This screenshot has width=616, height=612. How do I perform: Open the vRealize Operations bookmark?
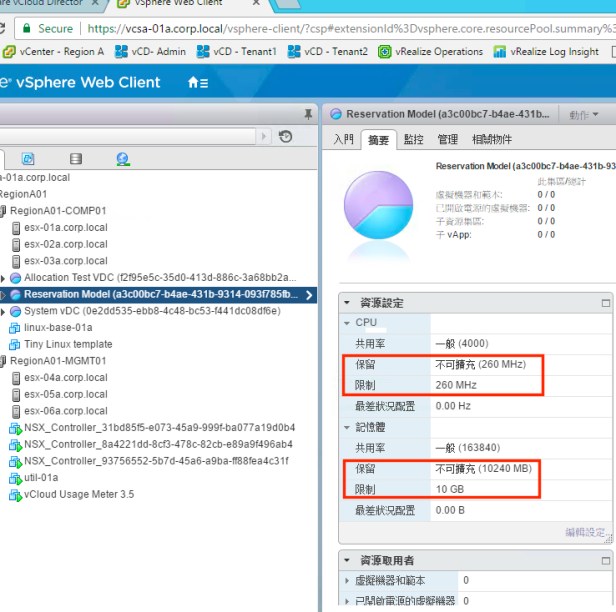437,52
